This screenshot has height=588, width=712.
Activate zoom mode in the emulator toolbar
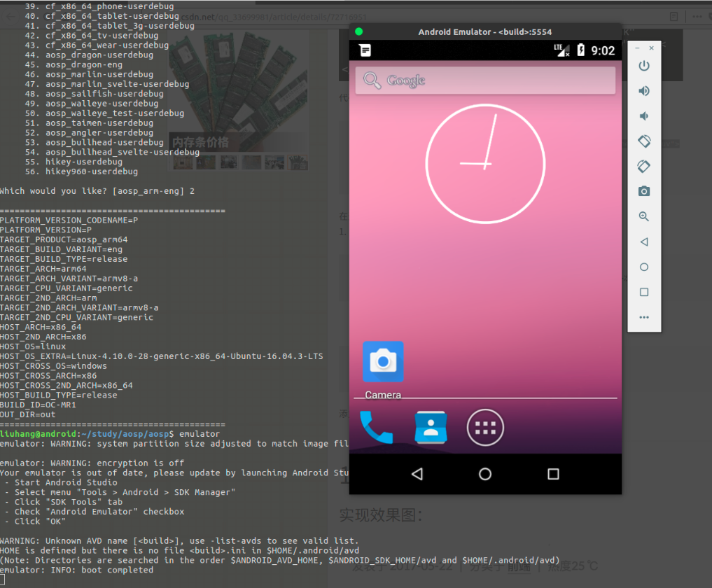tap(643, 216)
